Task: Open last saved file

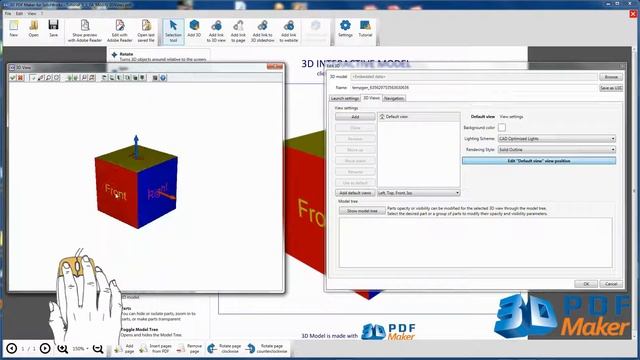Action: (x=146, y=31)
